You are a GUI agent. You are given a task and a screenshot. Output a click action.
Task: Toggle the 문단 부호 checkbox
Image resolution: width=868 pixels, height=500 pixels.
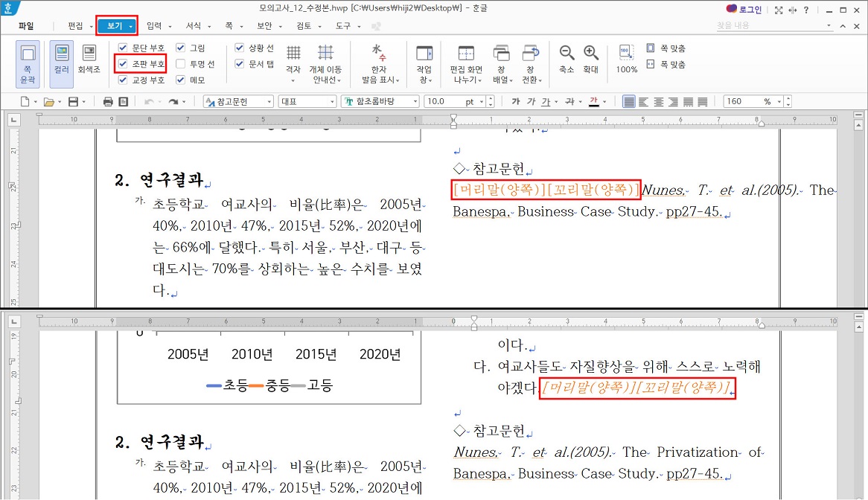click(x=123, y=48)
